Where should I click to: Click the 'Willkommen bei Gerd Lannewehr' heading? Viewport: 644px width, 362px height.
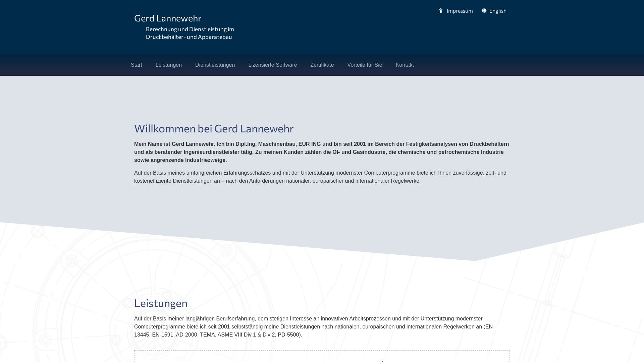coord(214,128)
